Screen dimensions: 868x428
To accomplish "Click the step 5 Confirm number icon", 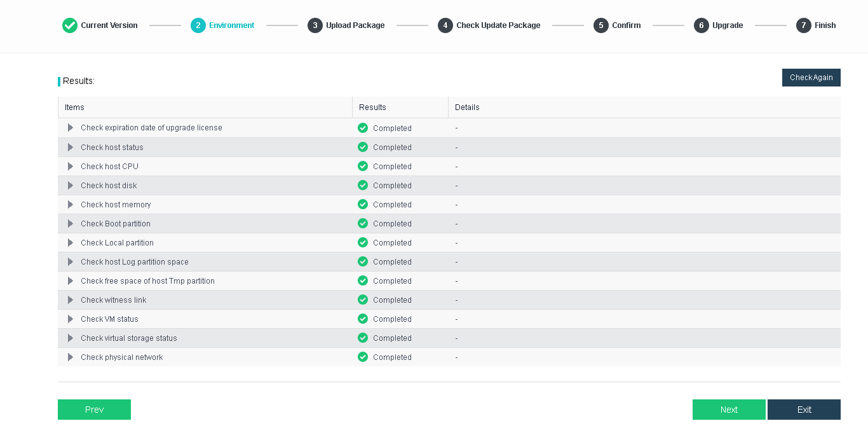I will 601,25.
